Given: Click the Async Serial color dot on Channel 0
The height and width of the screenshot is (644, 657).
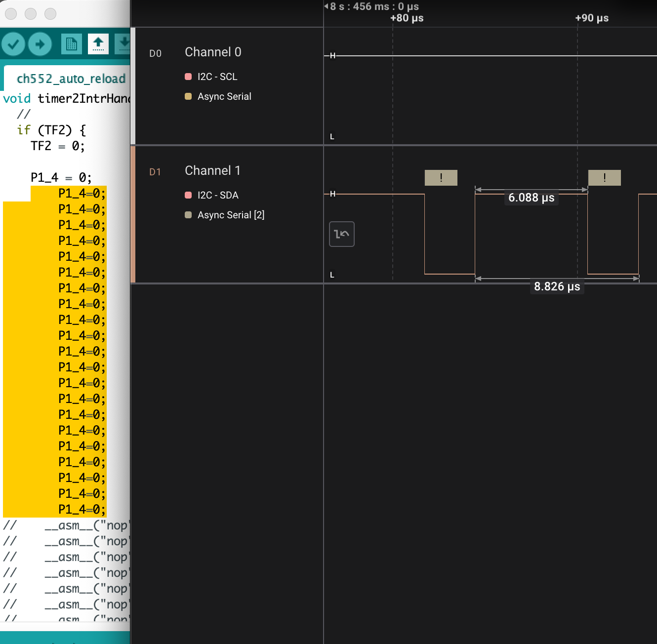Looking at the screenshot, I should [188, 96].
